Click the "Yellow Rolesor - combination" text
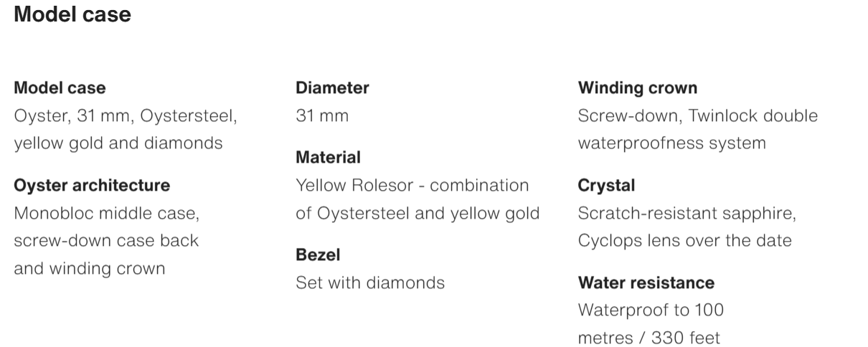Viewport: 868px width, 347px height. tap(412, 185)
